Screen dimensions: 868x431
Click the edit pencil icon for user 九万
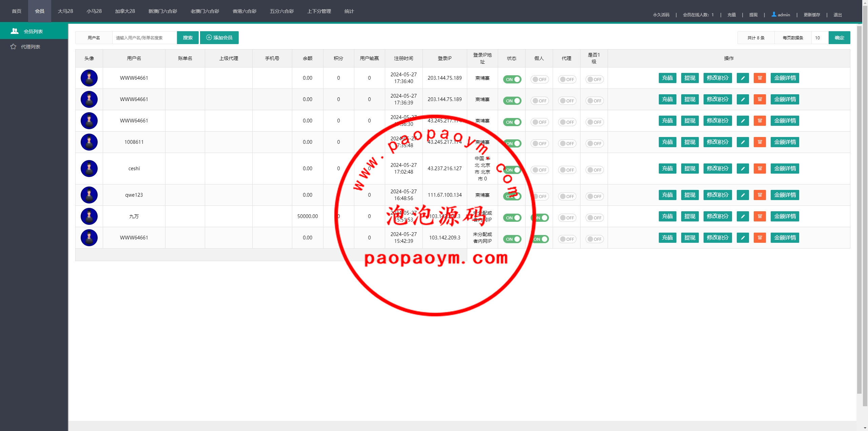click(743, 216)
